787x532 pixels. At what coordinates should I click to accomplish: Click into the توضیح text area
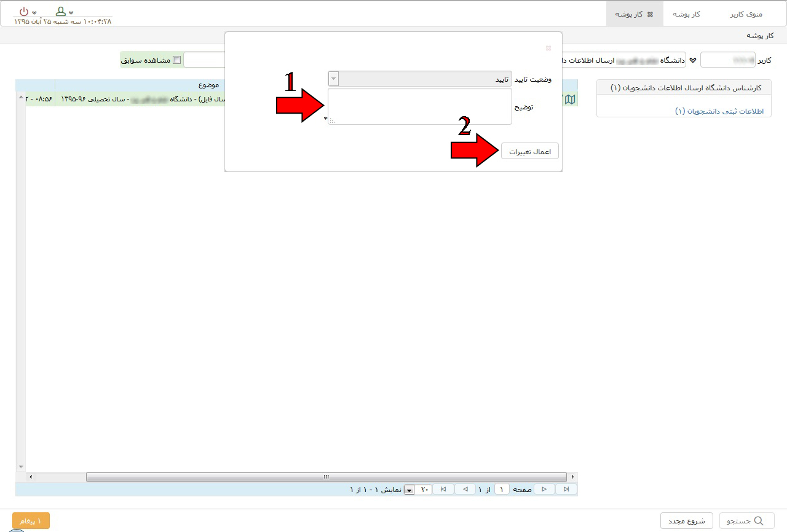click(420, 106)
